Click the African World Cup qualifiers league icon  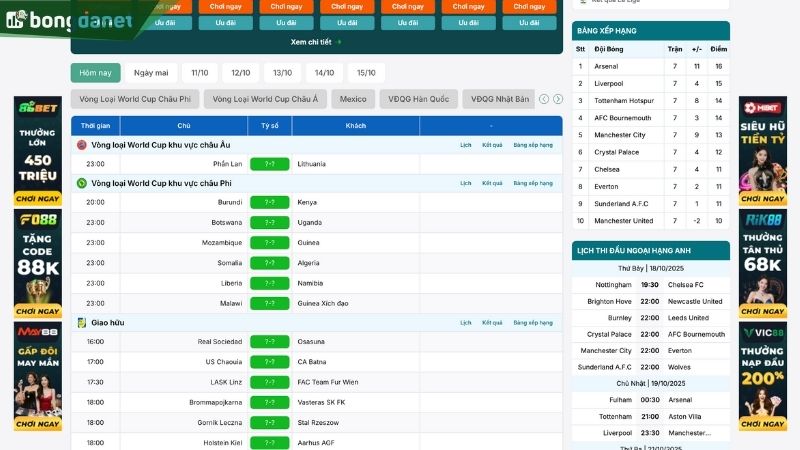point(82,184)
